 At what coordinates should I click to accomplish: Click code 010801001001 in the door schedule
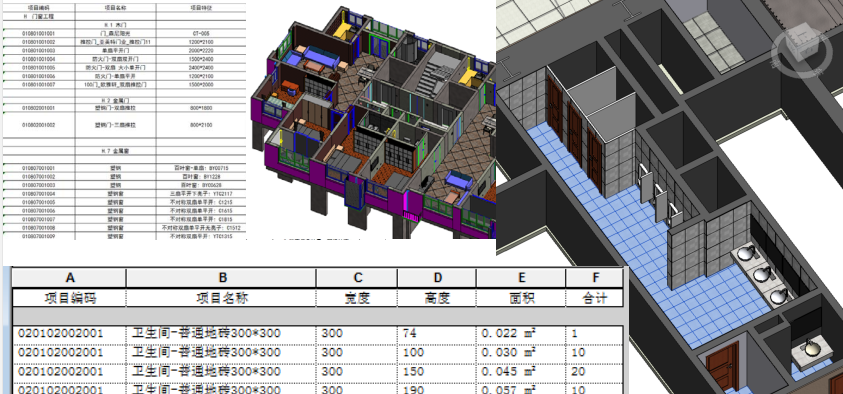39,33
